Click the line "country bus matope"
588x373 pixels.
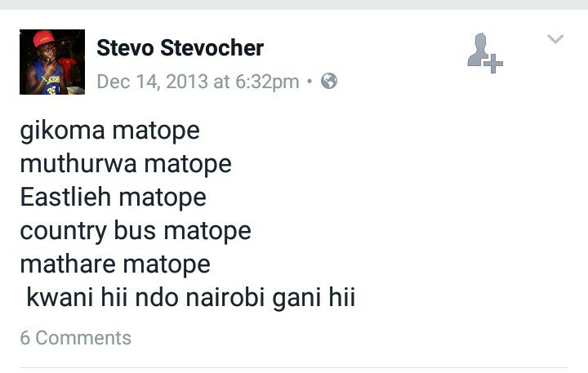pos(136,231)
